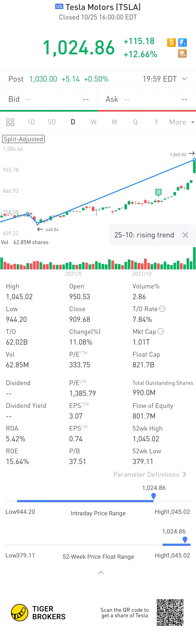Tap the 52wk Low value 379.11
Viewport: 196px width, 644px height.
[143, 462]
